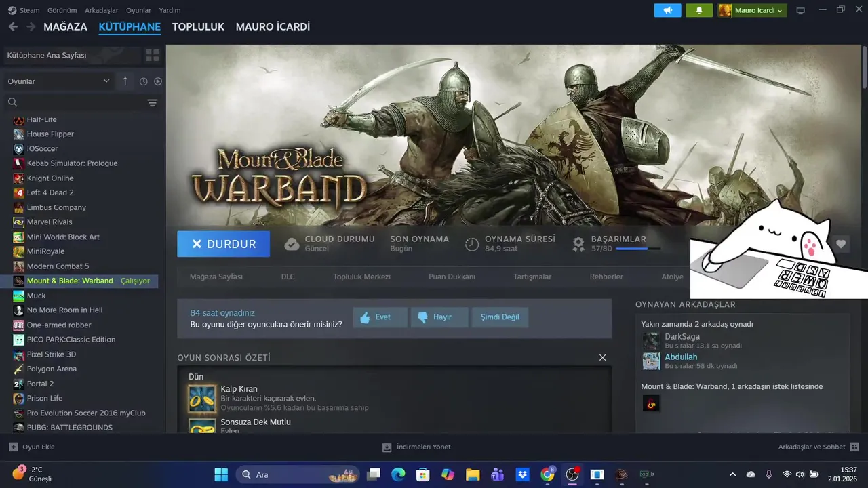The width and height of the screenshot is (868, 488).
Task: Open Dropbox from the taskbar
Action: (x=522, y=474)
